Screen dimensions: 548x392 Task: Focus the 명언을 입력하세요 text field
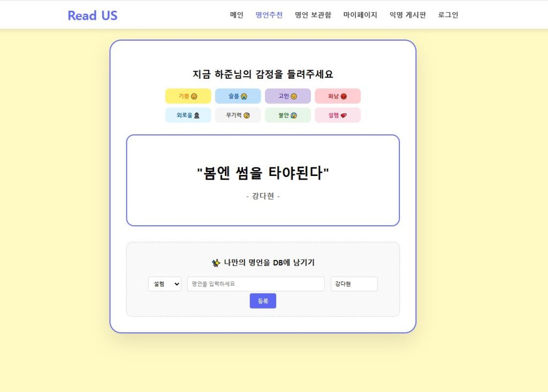pyautogui.click(x=256, y=284)
